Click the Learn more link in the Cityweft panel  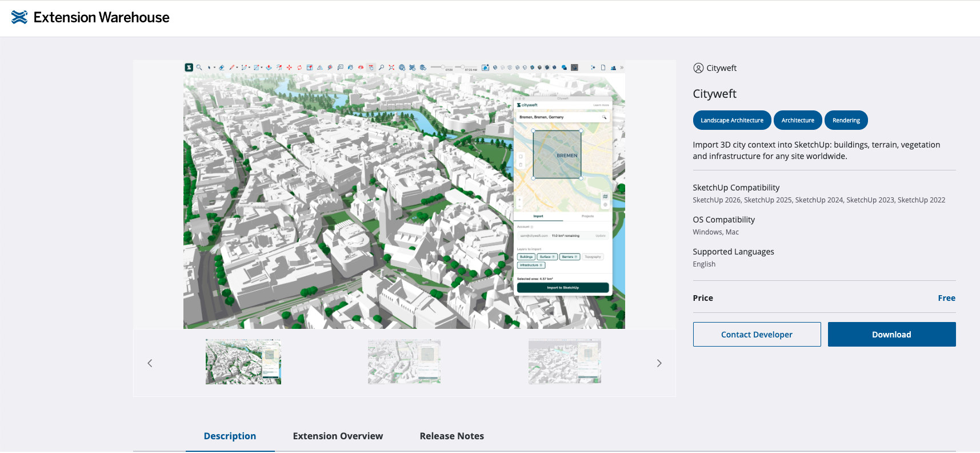(x=601, y=105)
